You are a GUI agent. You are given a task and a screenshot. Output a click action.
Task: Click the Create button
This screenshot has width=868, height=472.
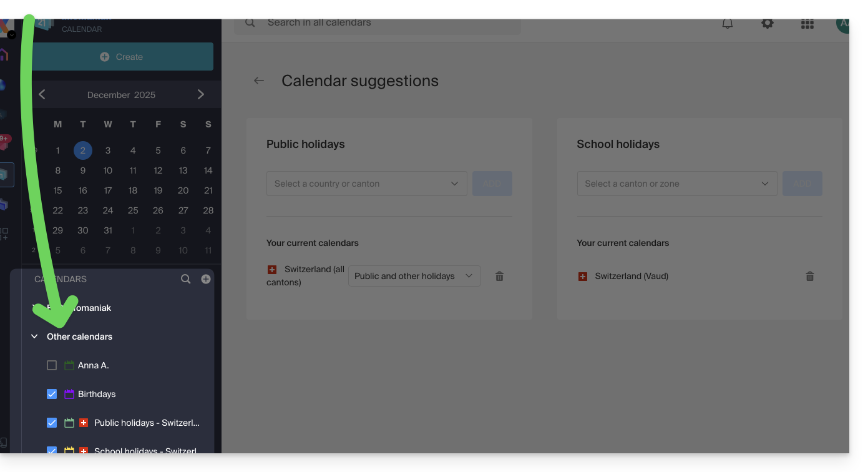click(x=122, y=57)
